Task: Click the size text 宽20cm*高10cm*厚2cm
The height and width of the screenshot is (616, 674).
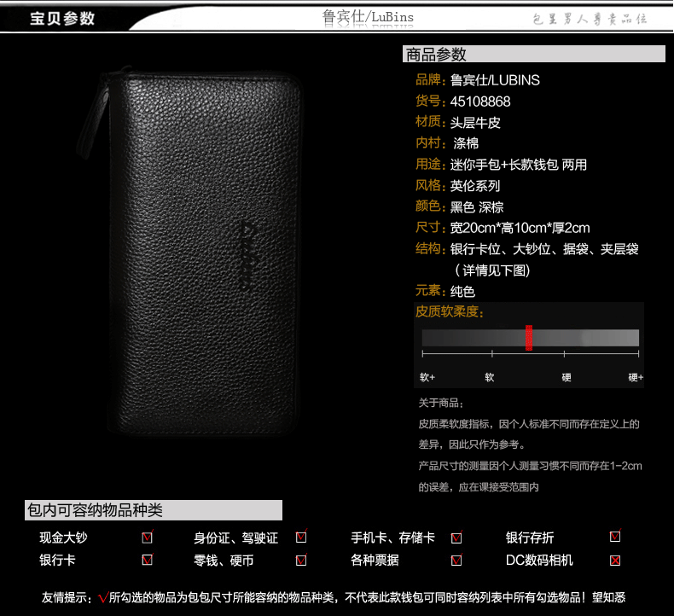Action: [520, 228]
